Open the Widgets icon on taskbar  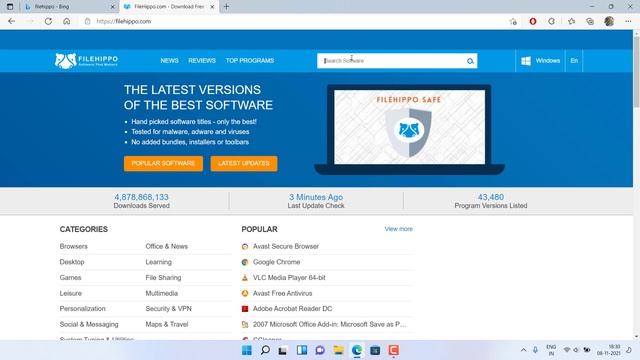(302, 350)
